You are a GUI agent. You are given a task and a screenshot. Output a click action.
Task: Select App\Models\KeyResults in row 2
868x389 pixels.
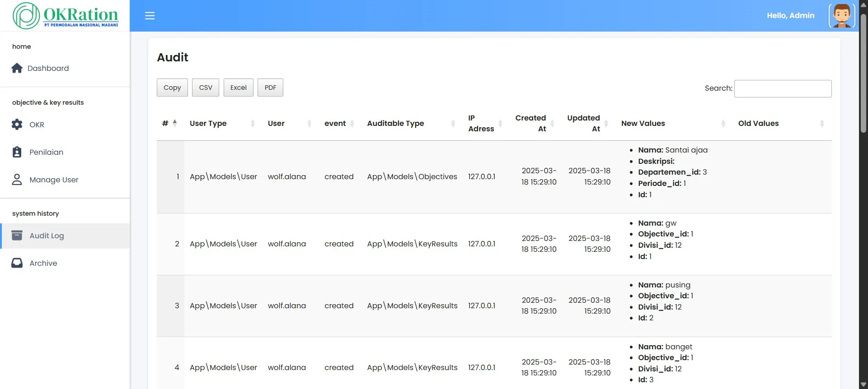[412, 244]
